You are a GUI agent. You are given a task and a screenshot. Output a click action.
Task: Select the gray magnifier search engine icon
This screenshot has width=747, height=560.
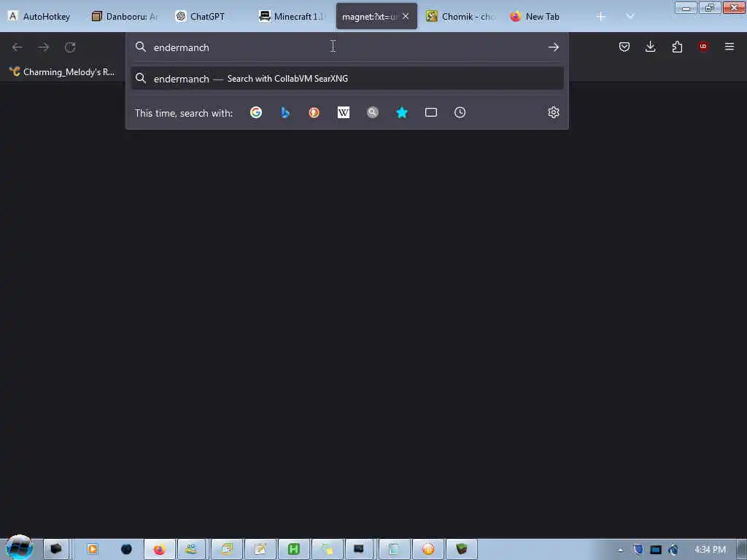[373, 112]
